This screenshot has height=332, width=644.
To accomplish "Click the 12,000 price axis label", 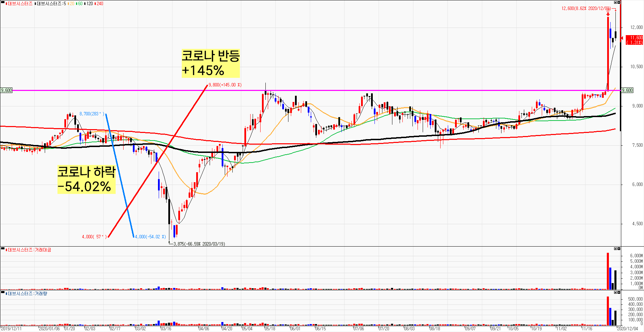I will click(636, 27).
